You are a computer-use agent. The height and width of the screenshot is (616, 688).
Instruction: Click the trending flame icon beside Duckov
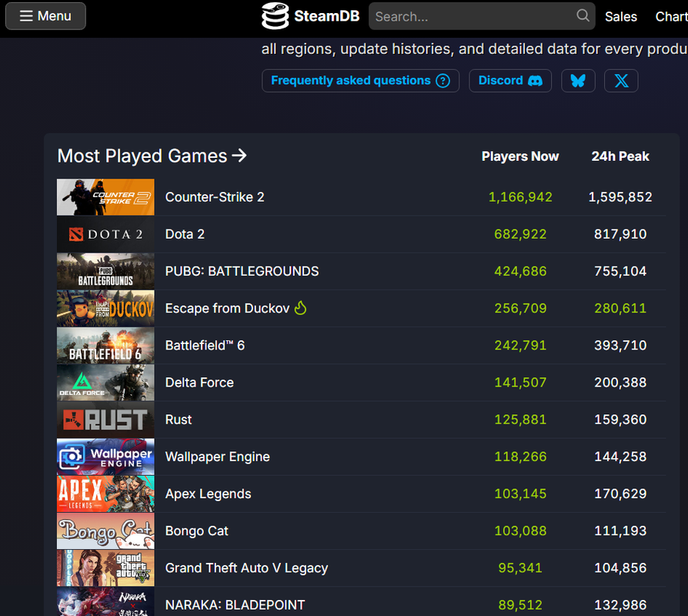pyautogui.click(x=301, y=308)
